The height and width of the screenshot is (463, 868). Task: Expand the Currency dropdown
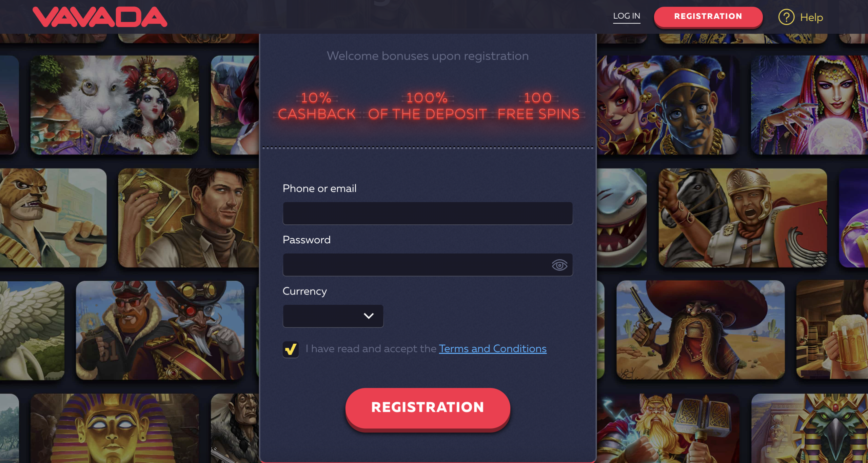(333, 316)
